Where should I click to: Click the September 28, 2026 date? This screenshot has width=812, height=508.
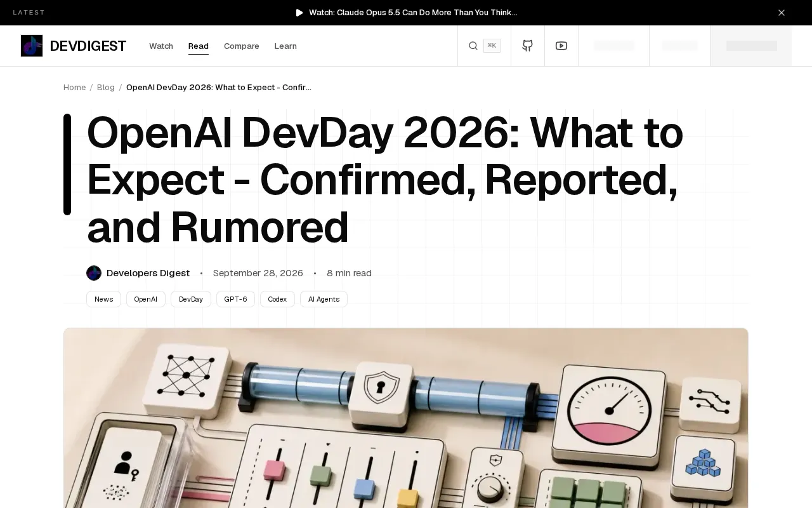tap(258, 273)
